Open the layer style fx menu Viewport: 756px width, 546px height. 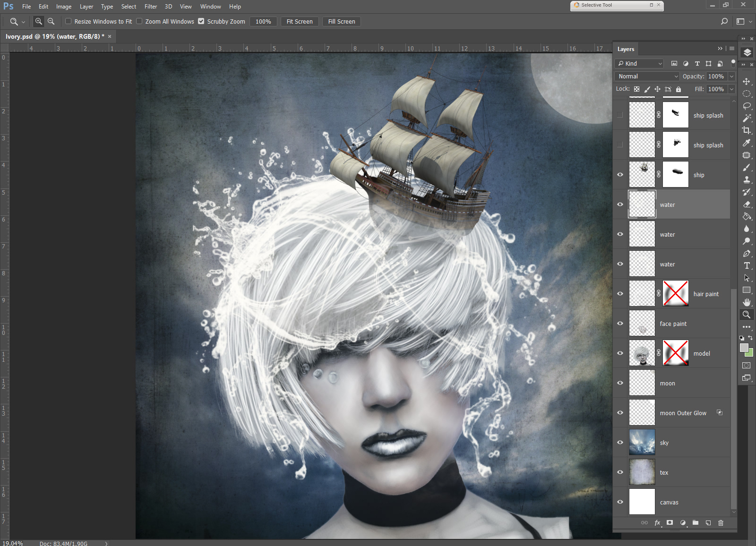pyautogui.click(x=657, y=522)
